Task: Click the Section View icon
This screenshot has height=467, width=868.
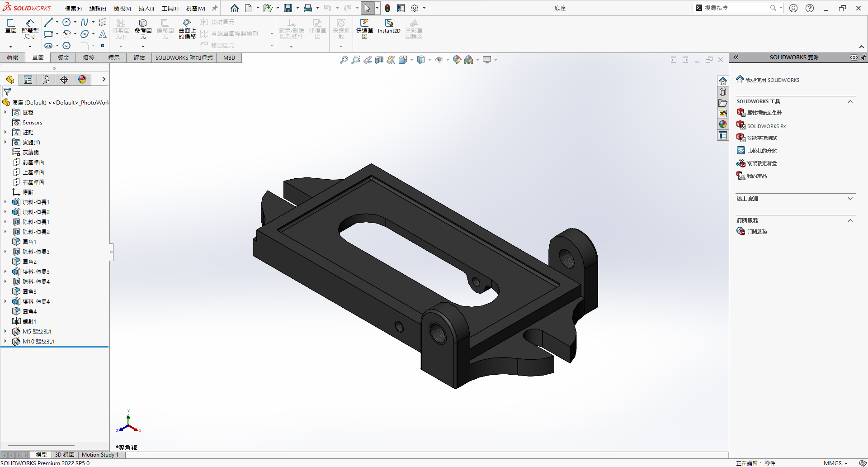Action: pyautogui.click(x=379, y=60)
